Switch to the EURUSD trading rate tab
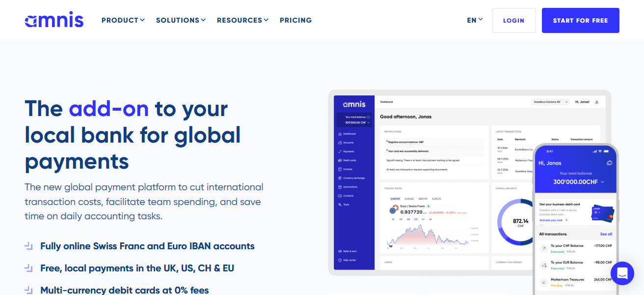 [x=408, y=199]
